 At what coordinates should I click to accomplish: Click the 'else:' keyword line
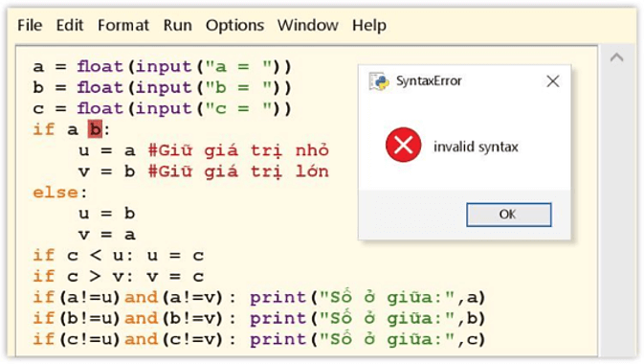tap(60, 193)
